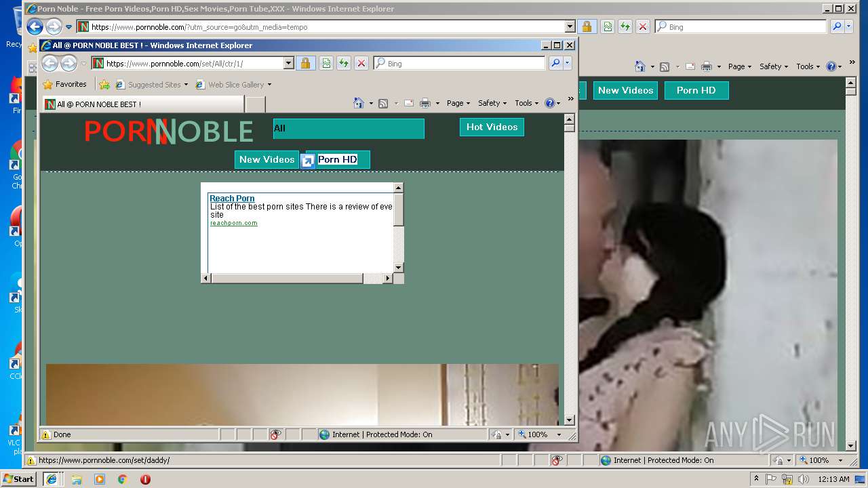Toggle Compatibility View in the front window
Image resolution: width=868 pixels, height=488 pixels.
326,63
